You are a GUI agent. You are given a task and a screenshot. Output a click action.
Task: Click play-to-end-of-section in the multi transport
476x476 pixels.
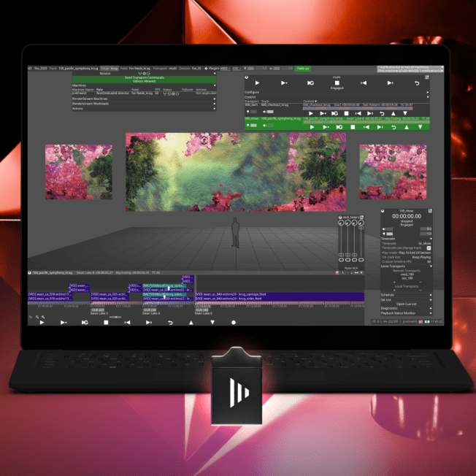tap(284, 83)
